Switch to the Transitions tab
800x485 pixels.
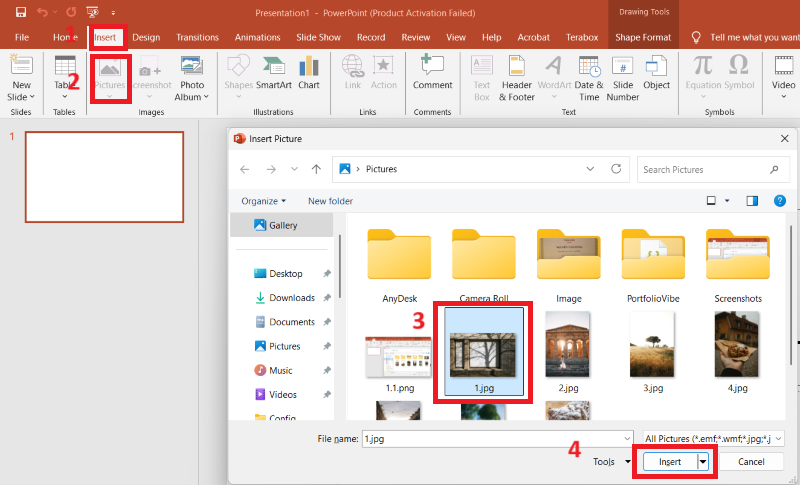tap(197, 37)
